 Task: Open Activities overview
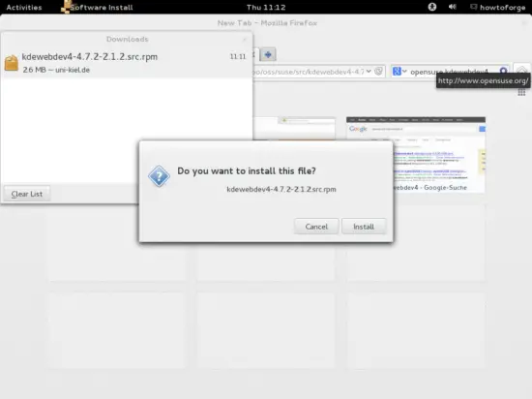click(x=24, y=7)
